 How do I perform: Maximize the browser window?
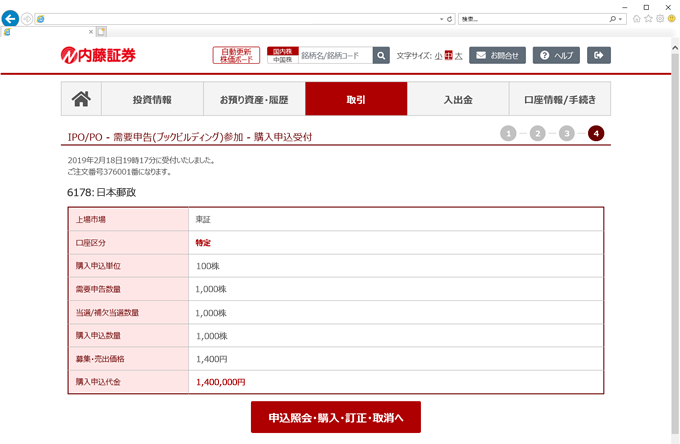646,7
